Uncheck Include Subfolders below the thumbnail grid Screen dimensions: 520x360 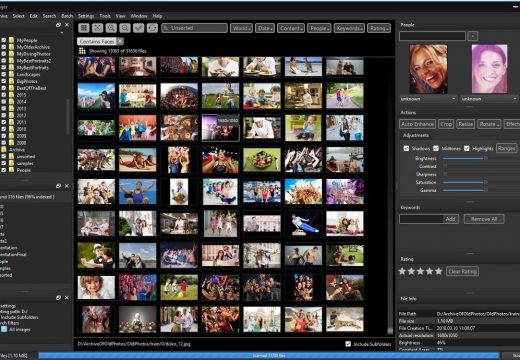(x=348, y=344)
